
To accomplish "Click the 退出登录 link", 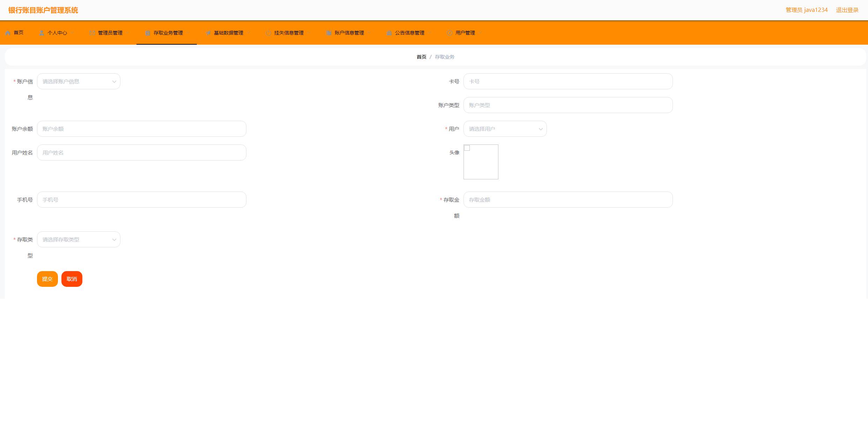I will click(847, 10).
